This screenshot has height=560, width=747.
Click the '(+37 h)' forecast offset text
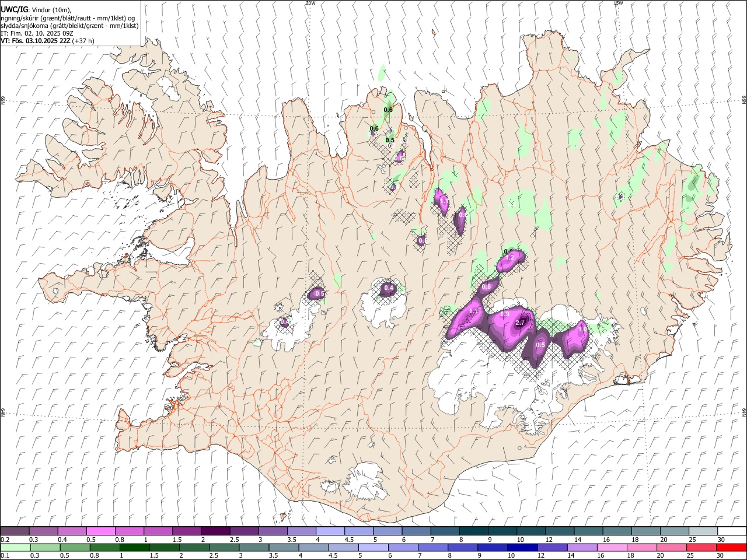(x=83, y=41)
